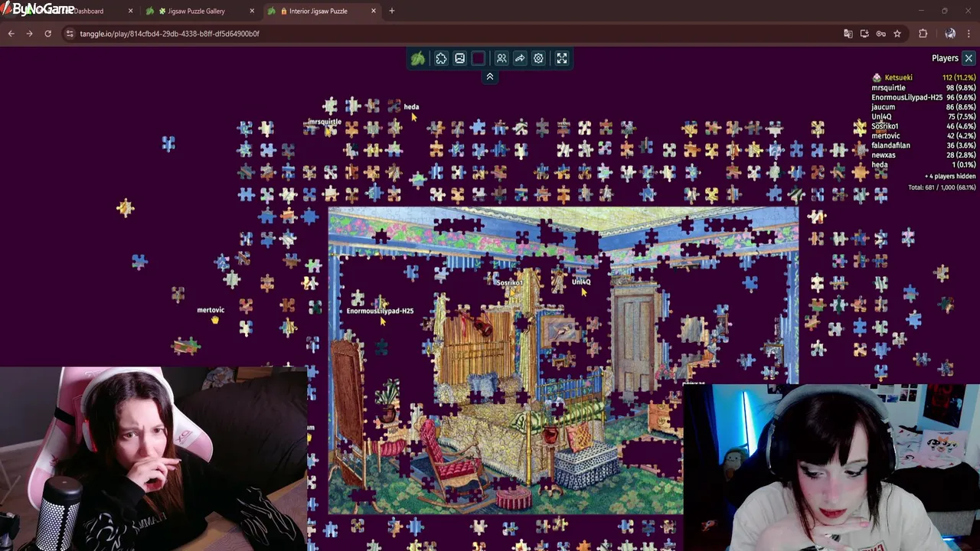Close the Players panel
The width and height of the screenshot is (980, 551).
click(969, 58)
